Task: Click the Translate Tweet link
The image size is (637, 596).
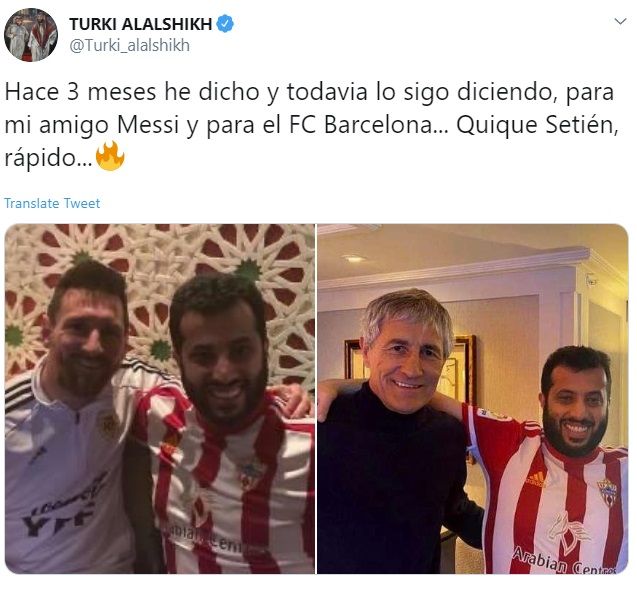Action: click(52, 203)
